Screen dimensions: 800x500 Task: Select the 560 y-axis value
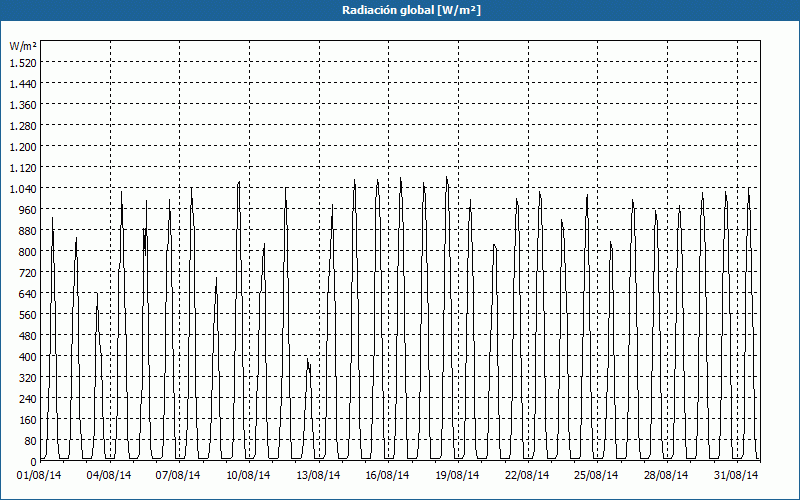(28, 315)
